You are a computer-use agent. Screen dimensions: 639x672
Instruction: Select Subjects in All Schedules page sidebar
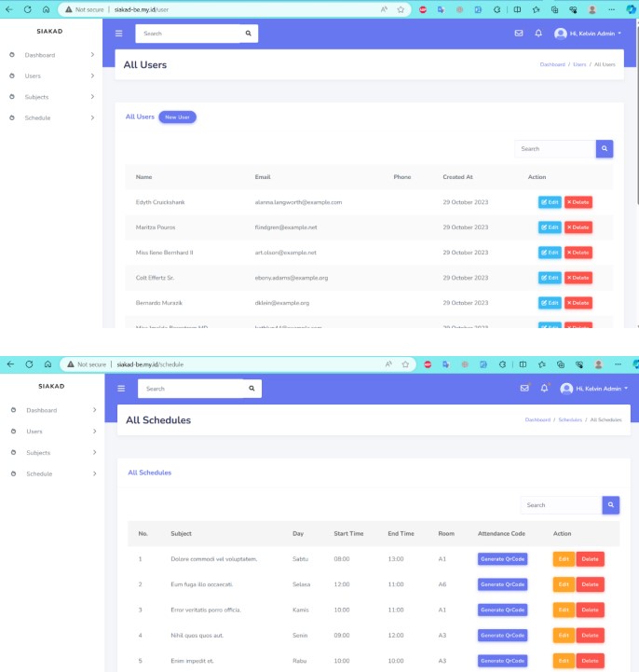[x=38, y=453]
